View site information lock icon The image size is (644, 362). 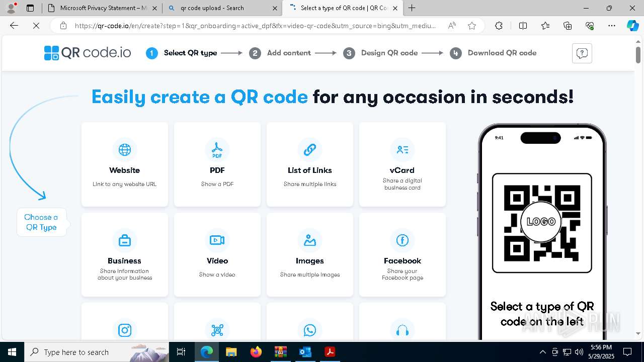click(x=63, y=26)
